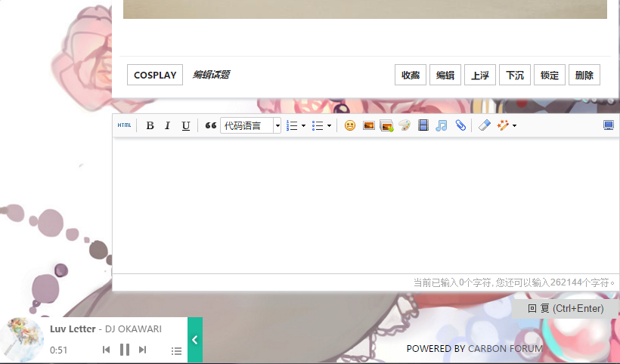Viewport: 620px width, 364px height.
Task: Insert music with the note icon
Action: [x=442, y=125]
